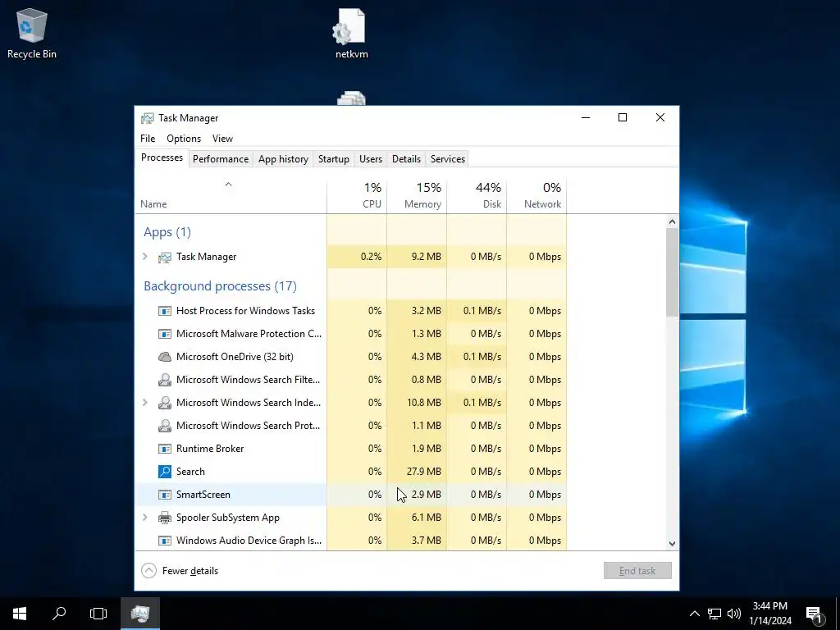The width and height of the screenshot is (840, 630).
Task: Click Windows Audio Device Graph process icon
Action: point(164,541)
